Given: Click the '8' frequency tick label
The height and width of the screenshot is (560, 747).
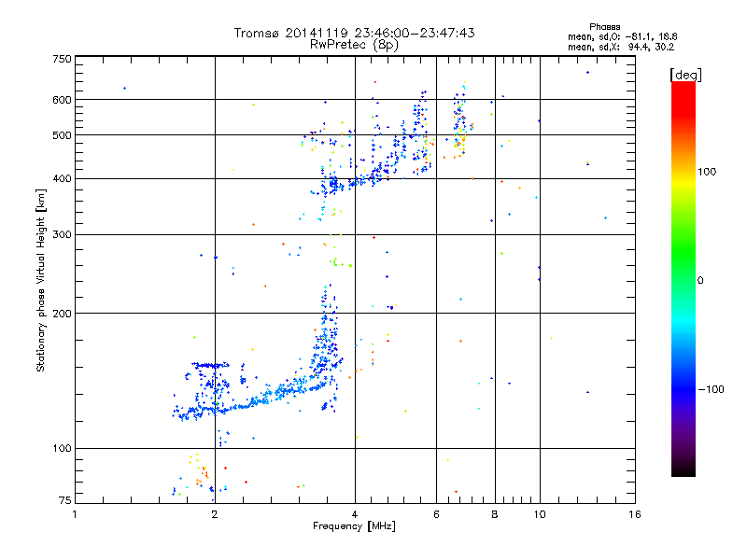Looking at the screenshot, I should point(495,514).
